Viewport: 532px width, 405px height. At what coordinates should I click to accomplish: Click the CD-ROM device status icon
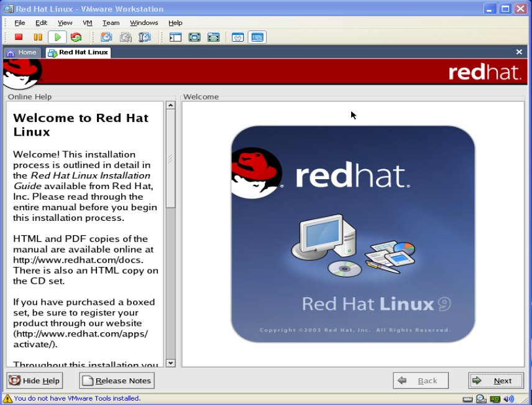pyautogui.click(x=481, y=399)
